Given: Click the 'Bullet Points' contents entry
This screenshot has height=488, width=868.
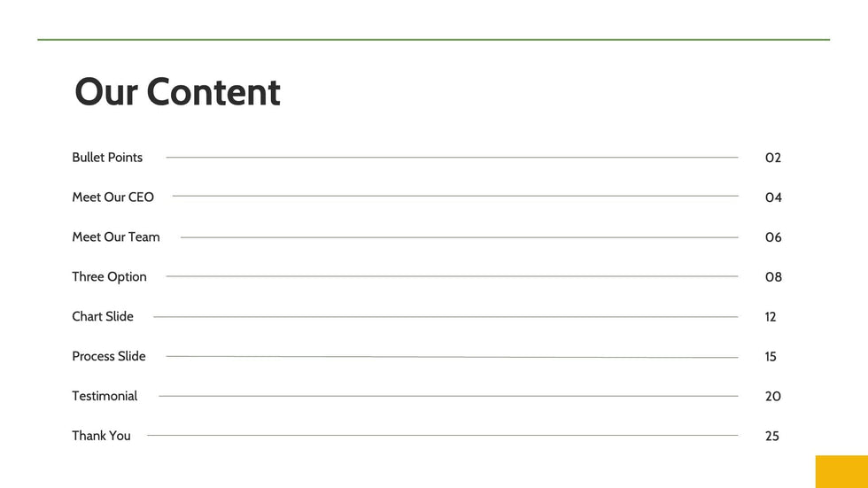Looking at the screenshot, I should (107, 158).
